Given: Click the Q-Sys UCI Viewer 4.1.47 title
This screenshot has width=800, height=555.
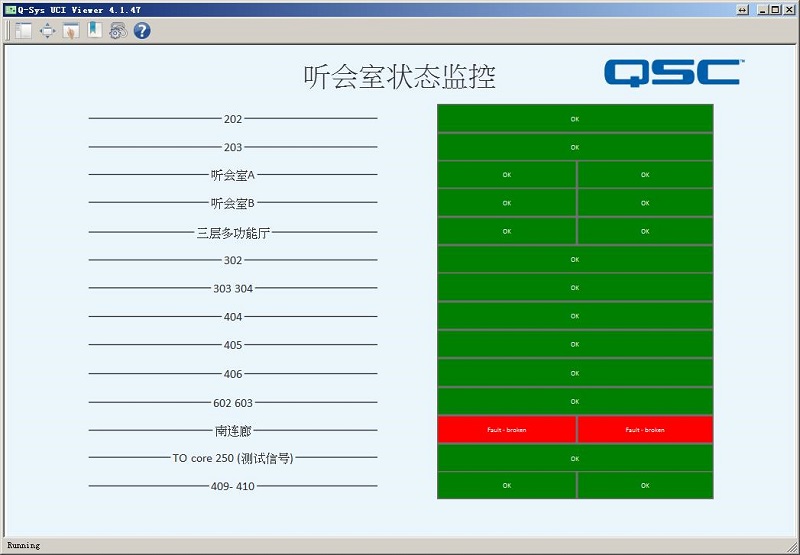Looking at the screenshot, I should click(79, 10).
